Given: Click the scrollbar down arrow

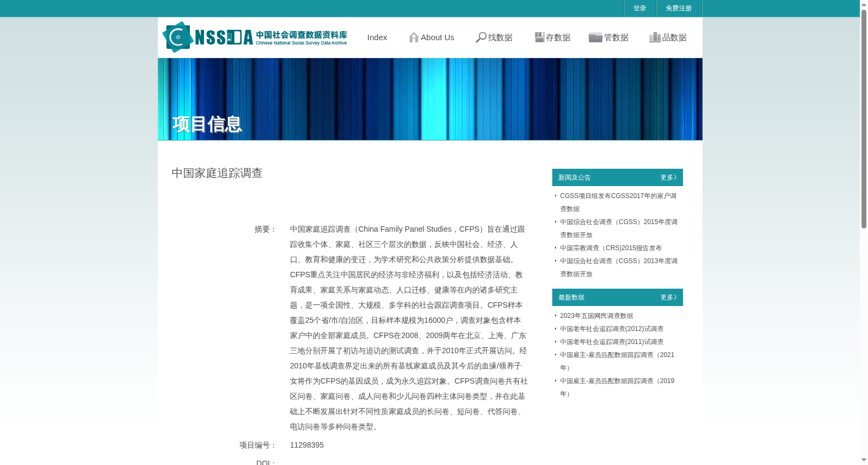Looking at the screenshot, I should tap(864, 460).
